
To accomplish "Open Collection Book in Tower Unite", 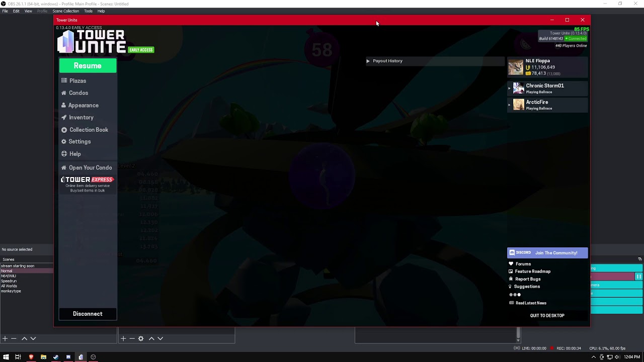I will [x=88, y=130].
